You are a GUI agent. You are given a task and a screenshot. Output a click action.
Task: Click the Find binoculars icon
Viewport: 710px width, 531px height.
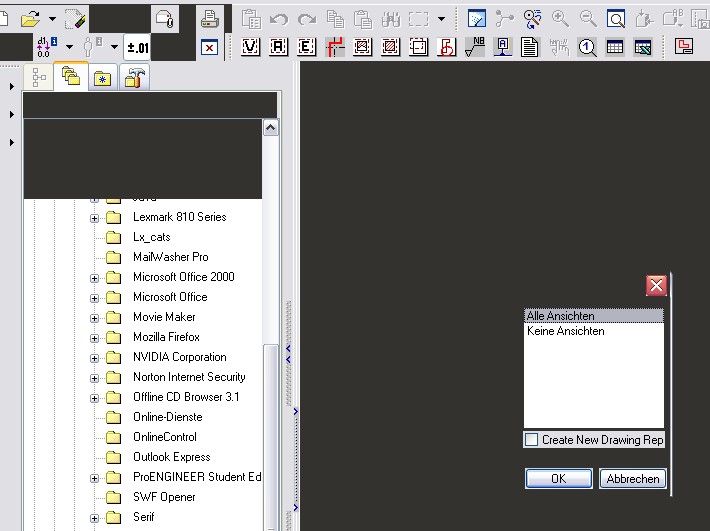pyautogui.click(x=391, y=19)
